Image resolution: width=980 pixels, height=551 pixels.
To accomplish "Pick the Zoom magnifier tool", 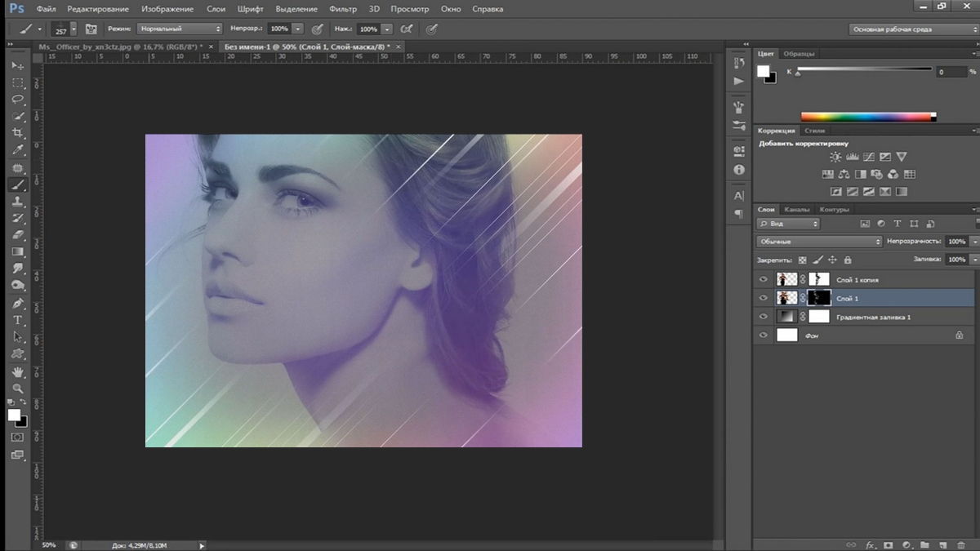I will point(18,389).
